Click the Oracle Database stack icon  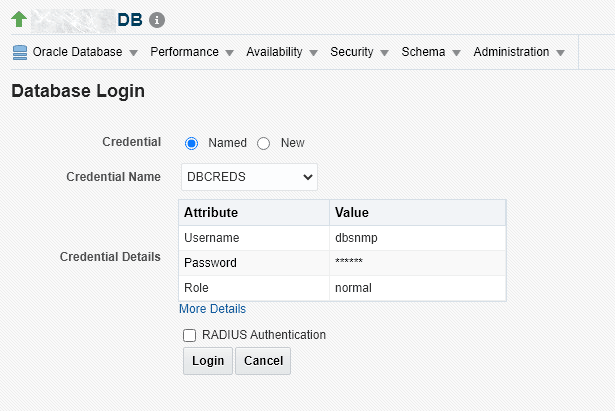click(x=19, y=52)
